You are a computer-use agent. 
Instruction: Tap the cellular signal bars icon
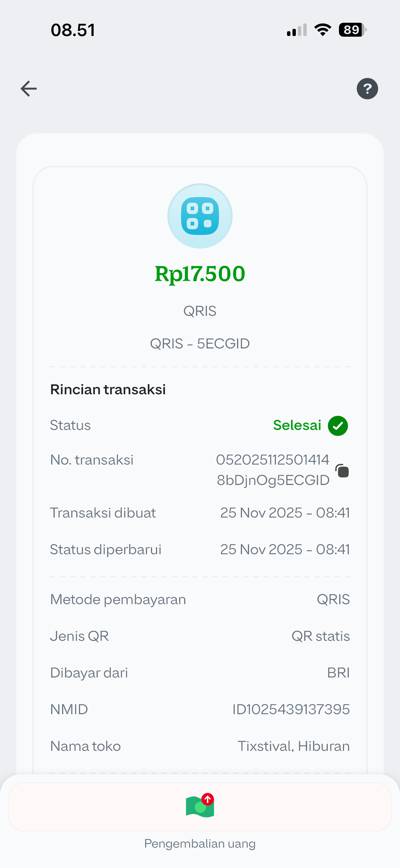(297, 30)
